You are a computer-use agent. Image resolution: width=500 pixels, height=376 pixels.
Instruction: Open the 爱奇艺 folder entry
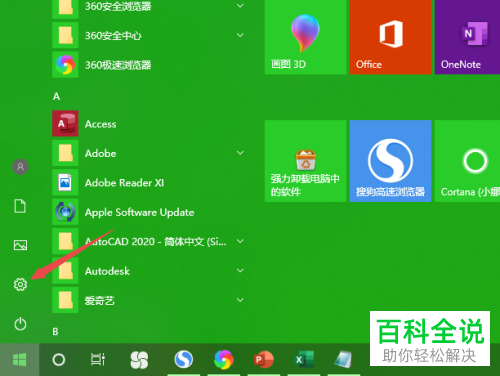[150, 300]
